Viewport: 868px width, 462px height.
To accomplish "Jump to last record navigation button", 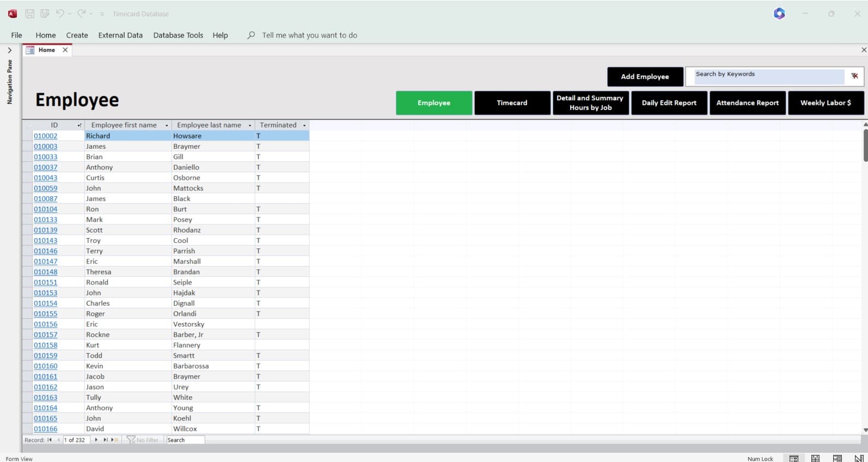I will coord(106,440).
